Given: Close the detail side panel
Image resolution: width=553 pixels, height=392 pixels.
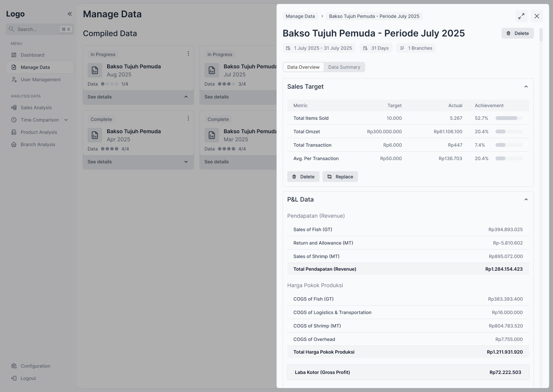Looking at the screenshot, I should 537,16.
